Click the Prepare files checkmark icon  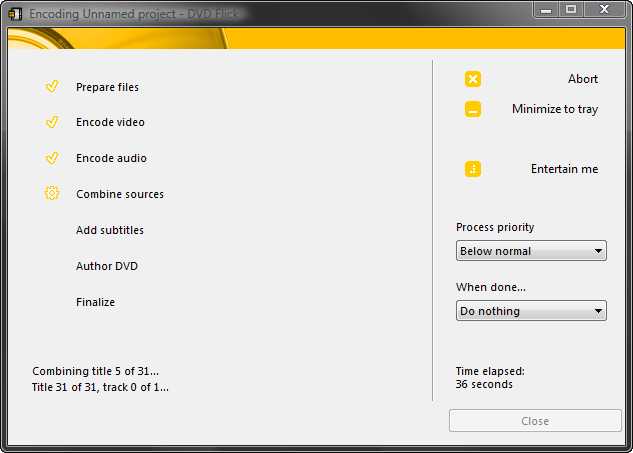pyautogui.click(x=52, y=87)
